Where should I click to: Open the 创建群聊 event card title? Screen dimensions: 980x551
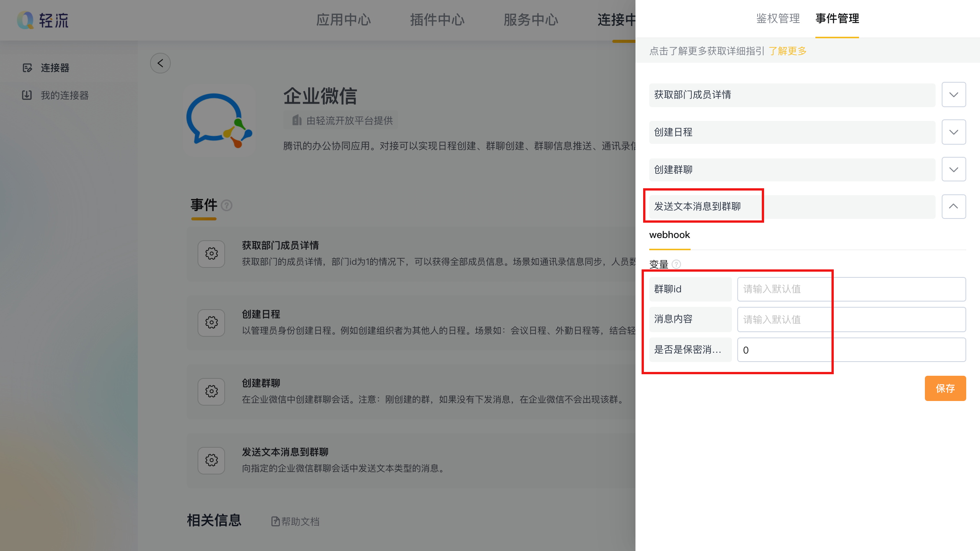pos(261,383)
